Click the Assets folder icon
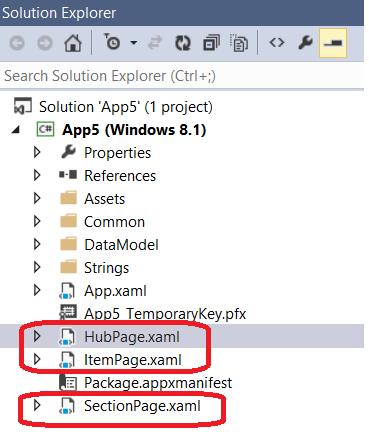 click(68, 198)
